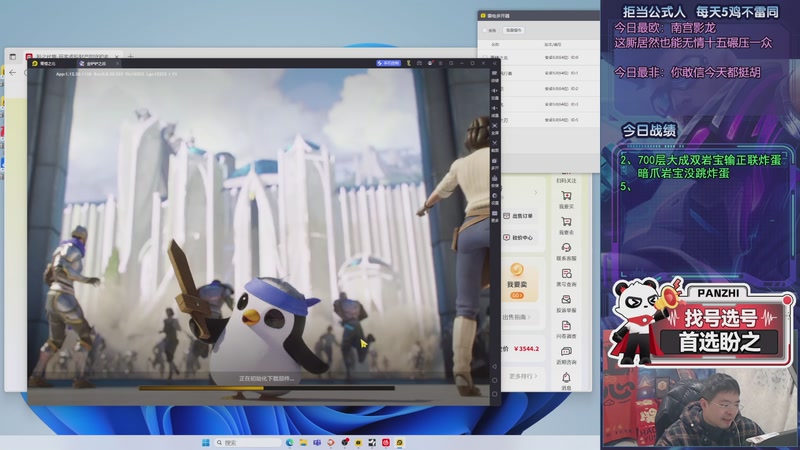Open 估价中心 in the browser page
Viewport: 800px width, 450px height.
(x=518, y=237)
